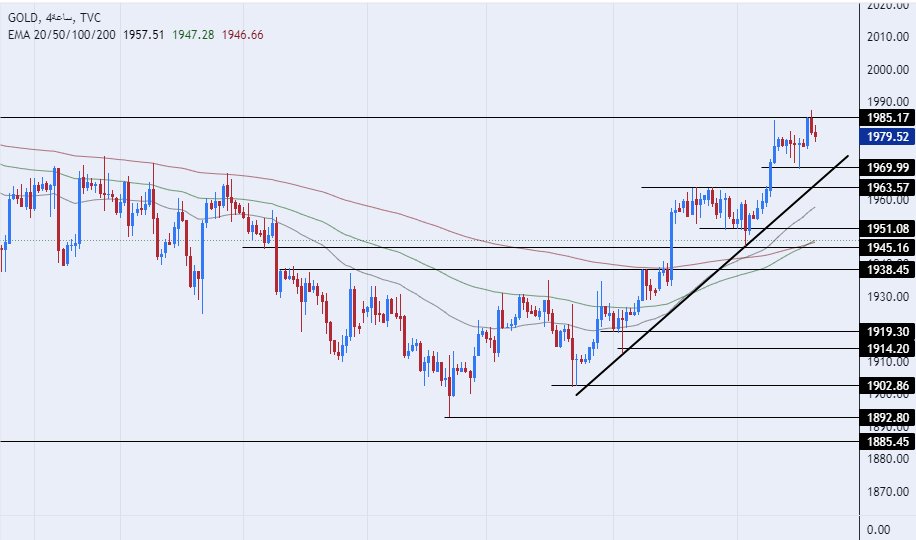Select the 1914.20 price level label

click(888, 348)
